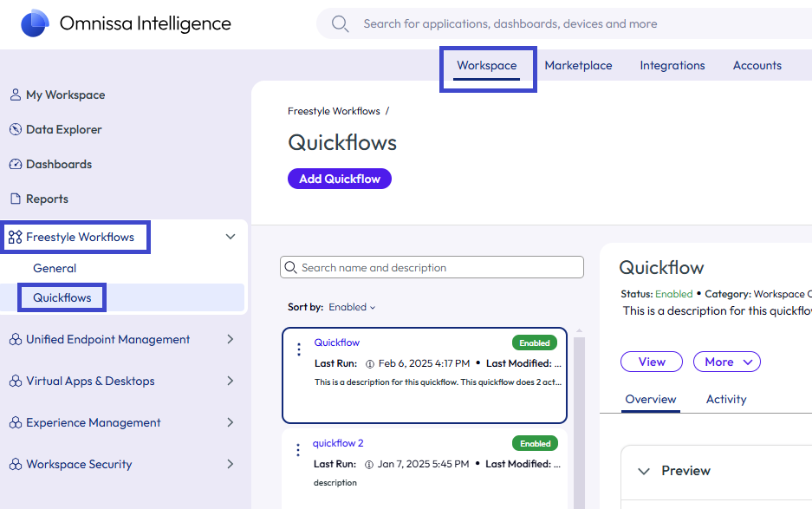Click the Freestyle Workflows icon
The image size is (812, 509).
16,237
